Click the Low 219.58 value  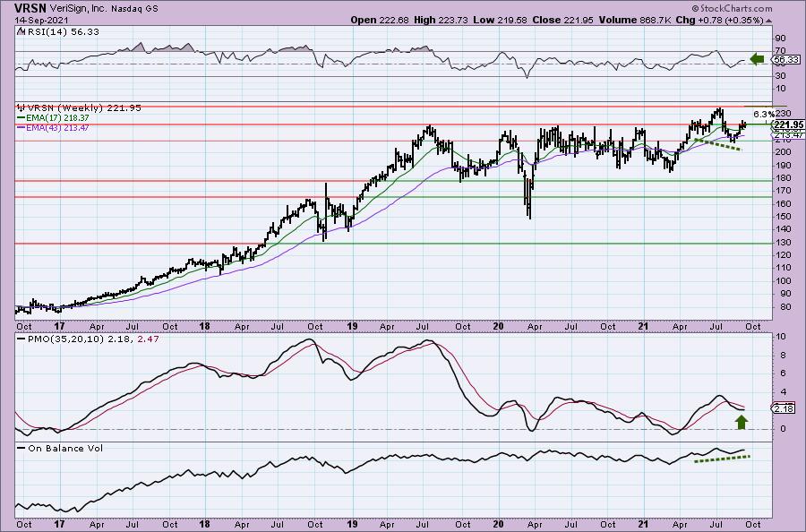coord(501,20)
